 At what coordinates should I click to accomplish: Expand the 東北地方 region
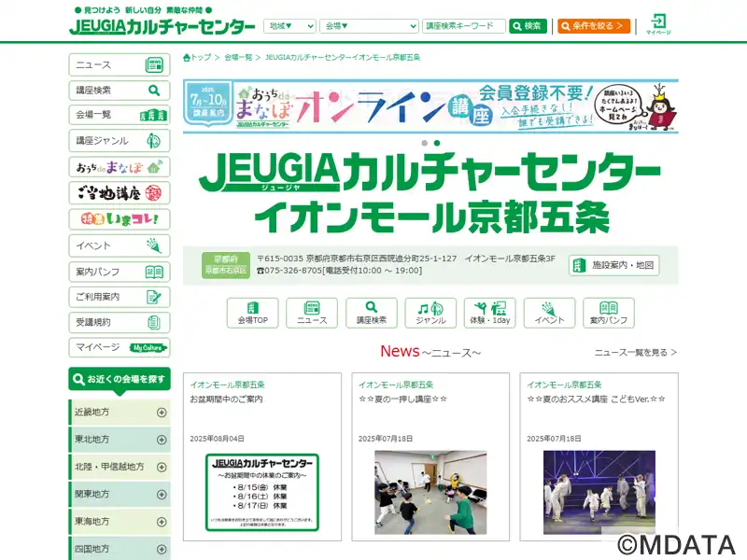(x=120, y=440)
